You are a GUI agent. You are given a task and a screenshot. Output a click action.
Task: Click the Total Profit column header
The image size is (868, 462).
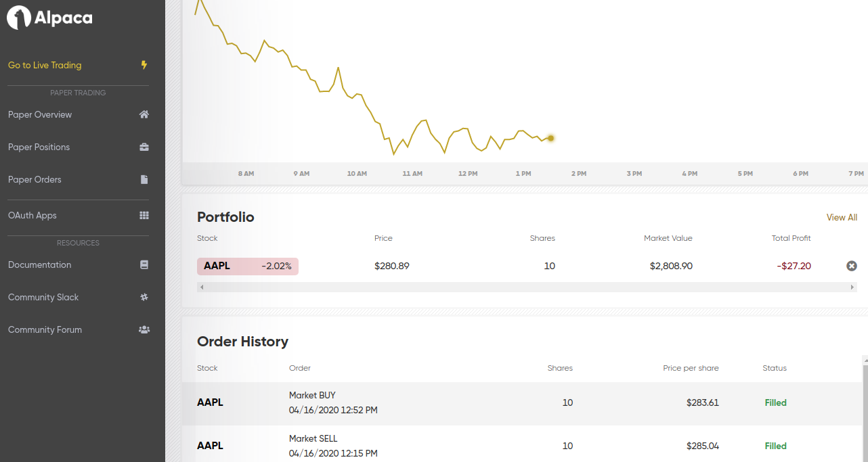click(x=791, y=238)
